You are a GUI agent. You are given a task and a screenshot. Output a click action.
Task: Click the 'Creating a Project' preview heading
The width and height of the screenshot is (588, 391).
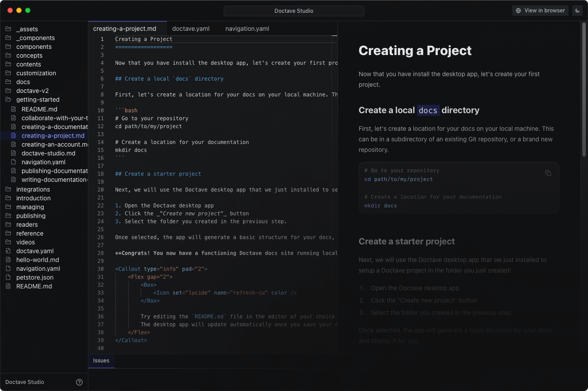tap(415, 51)
